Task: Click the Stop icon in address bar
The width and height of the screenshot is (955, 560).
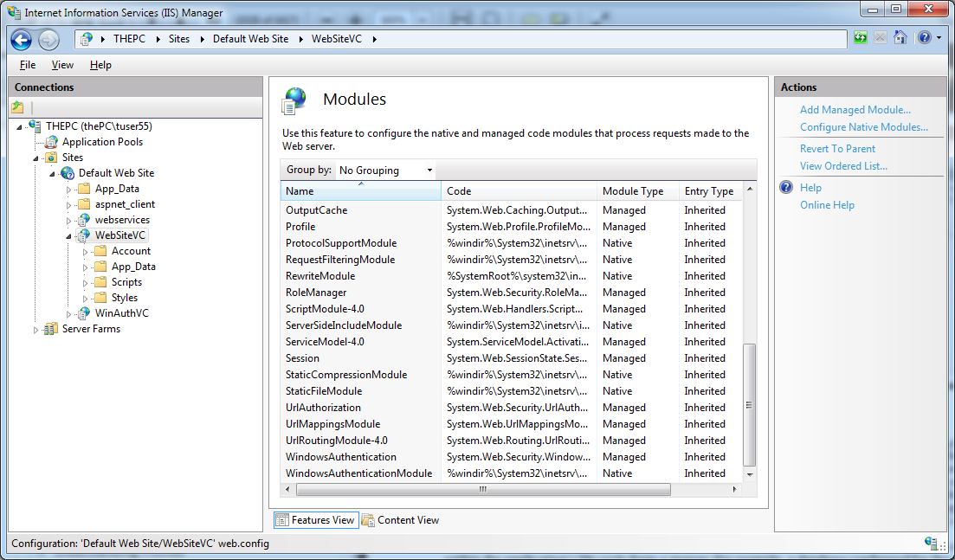Action: coord(880,38)
